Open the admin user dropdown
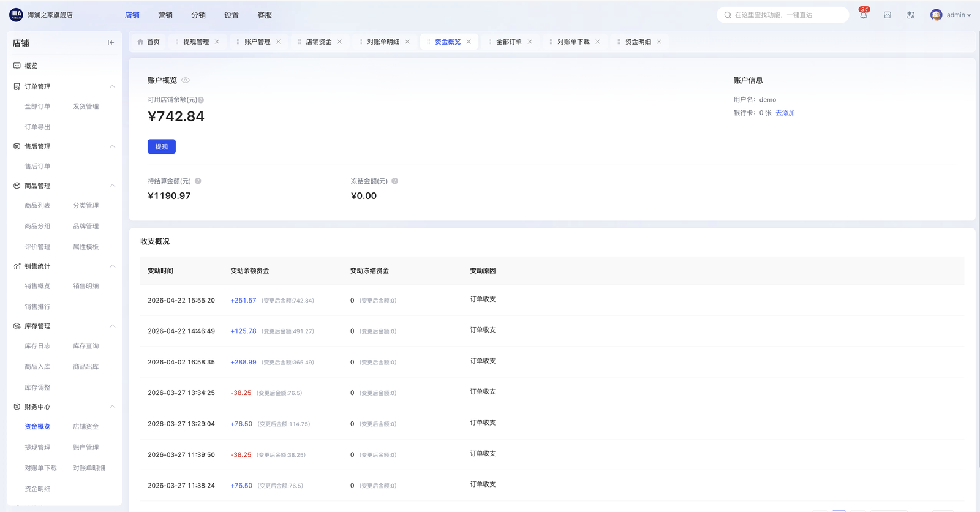Viewport: 980px width, 512px height. click(951, 15)
